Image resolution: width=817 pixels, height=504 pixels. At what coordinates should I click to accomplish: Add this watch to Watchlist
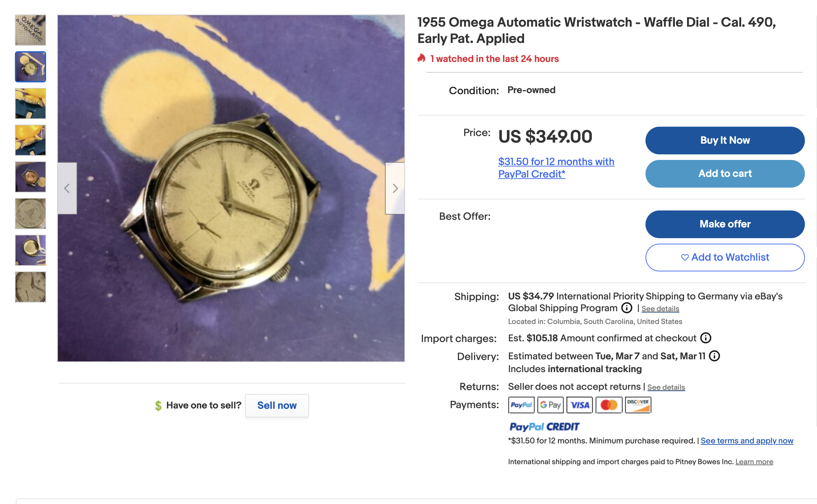(725, 258)
